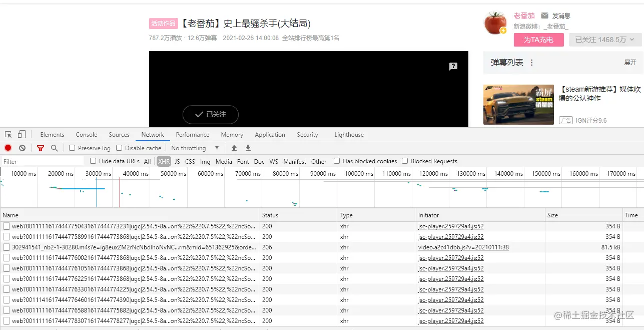Click the 发消息 envelope icon

[x=544, y=16]
